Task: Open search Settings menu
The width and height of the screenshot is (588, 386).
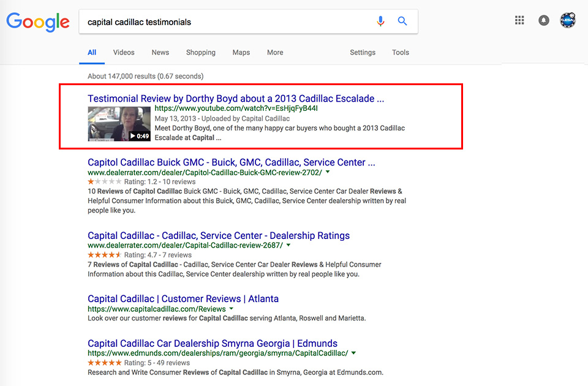Action: point(363,53)
